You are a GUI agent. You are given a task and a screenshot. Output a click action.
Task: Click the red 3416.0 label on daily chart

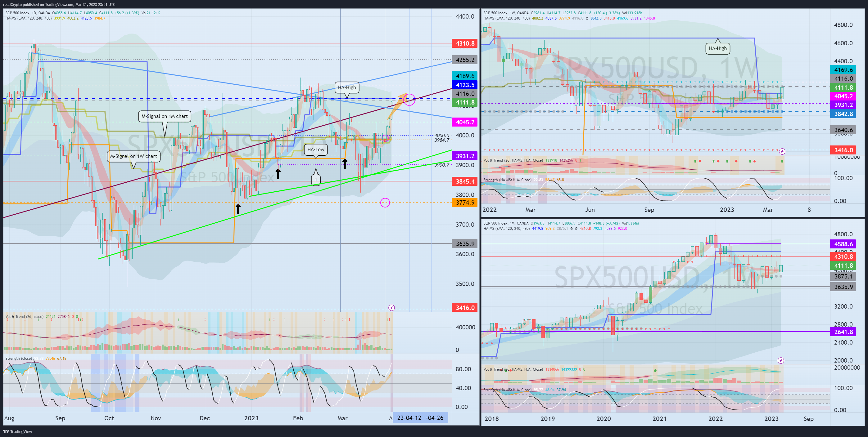point(465,308)
